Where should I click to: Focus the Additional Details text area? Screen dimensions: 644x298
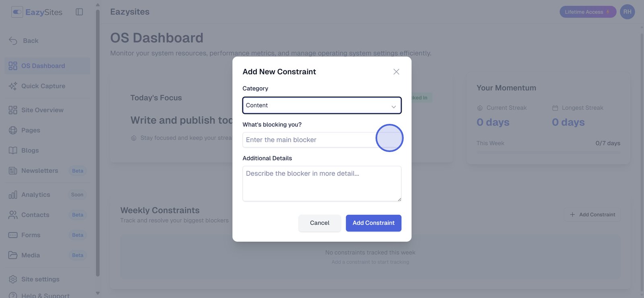pos(322,183)
